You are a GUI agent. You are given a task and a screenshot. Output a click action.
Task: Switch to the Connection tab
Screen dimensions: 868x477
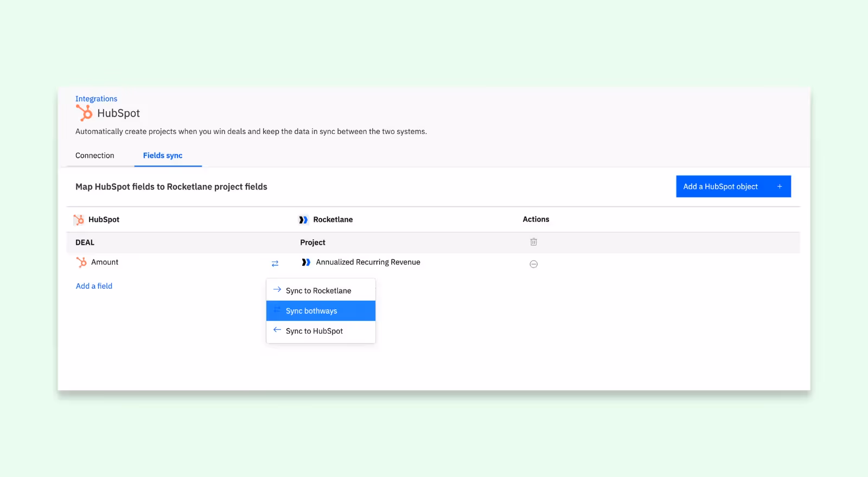pos(95,155)
